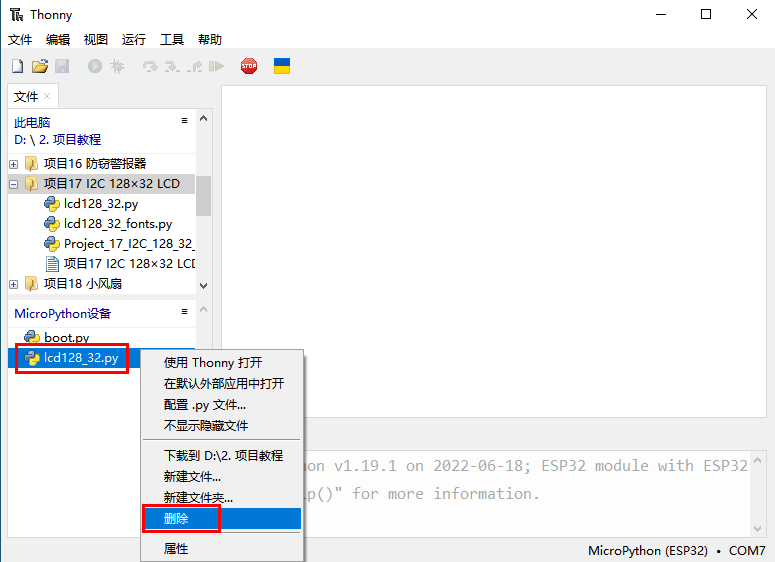This screenshot has height=562, width=775.
Task: Click the Open file folder icon
Action: (40, 67)
